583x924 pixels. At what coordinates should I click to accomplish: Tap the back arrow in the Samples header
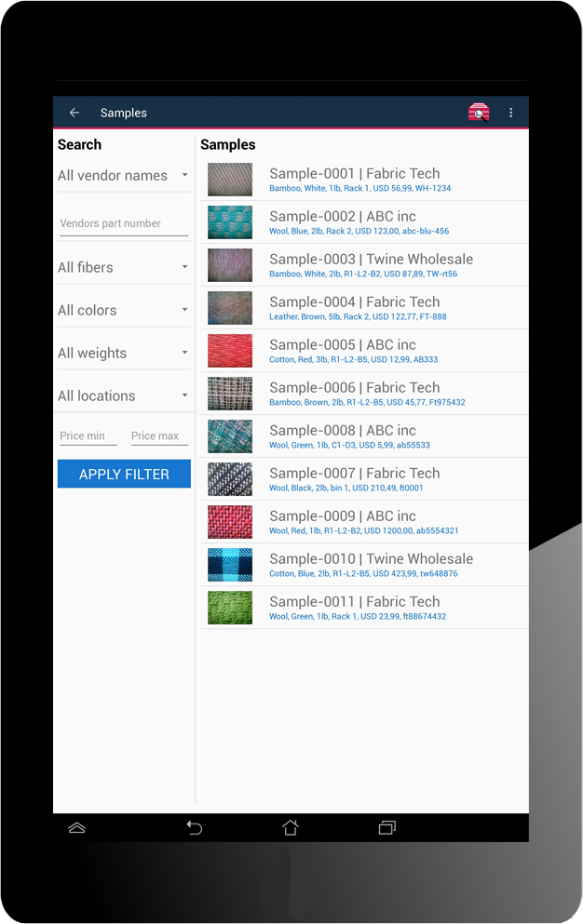point(75,113)
